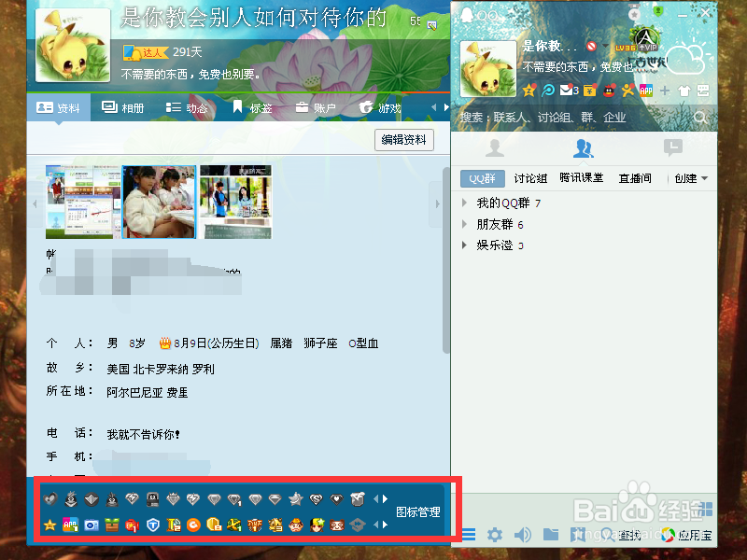Click the orange round G icon
747x560 pixels.
click(x=193, y=525)
